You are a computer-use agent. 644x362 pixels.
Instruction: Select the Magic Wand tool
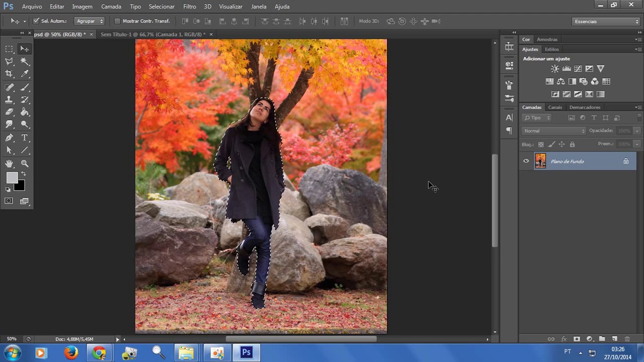pyautogui.click(x=25, y=61)
